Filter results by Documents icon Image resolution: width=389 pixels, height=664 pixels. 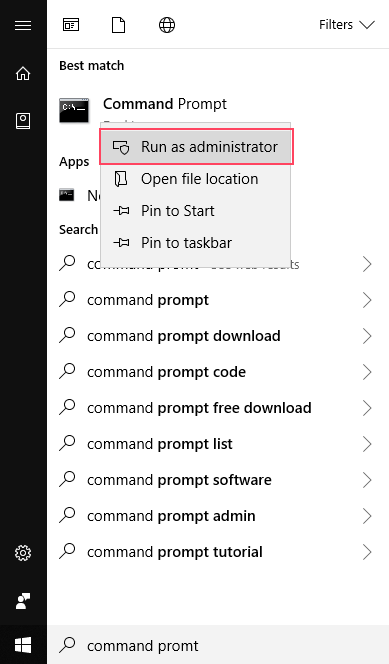(x=118, y=25)
